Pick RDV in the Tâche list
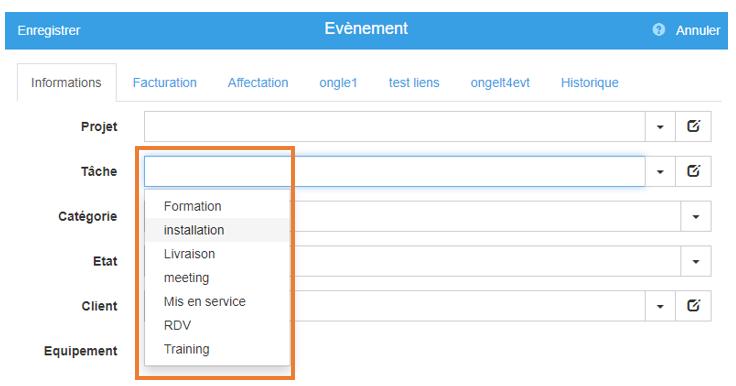736x386 pixels. 217,325
